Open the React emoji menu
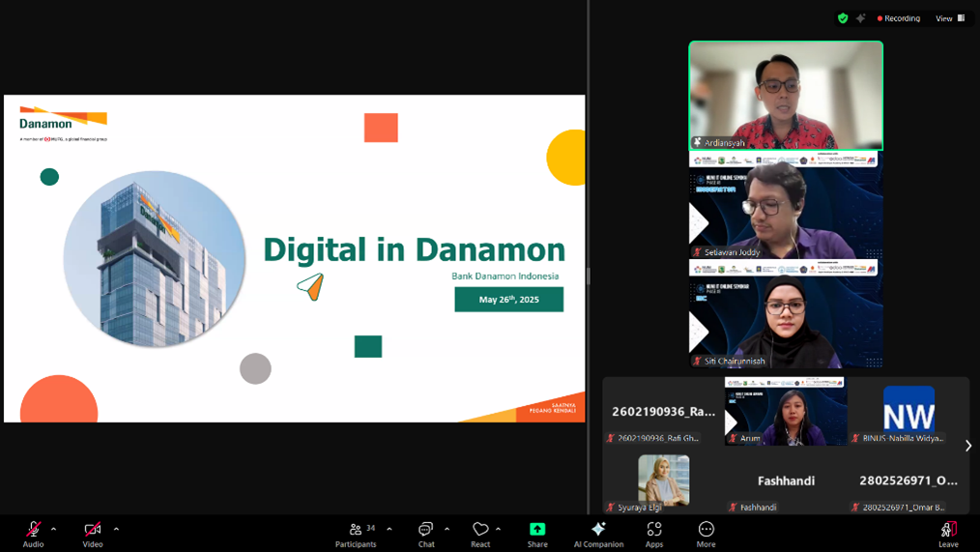The width and height of the screenshot is (980, 552). pyautogui.click(x=480, y=535)
